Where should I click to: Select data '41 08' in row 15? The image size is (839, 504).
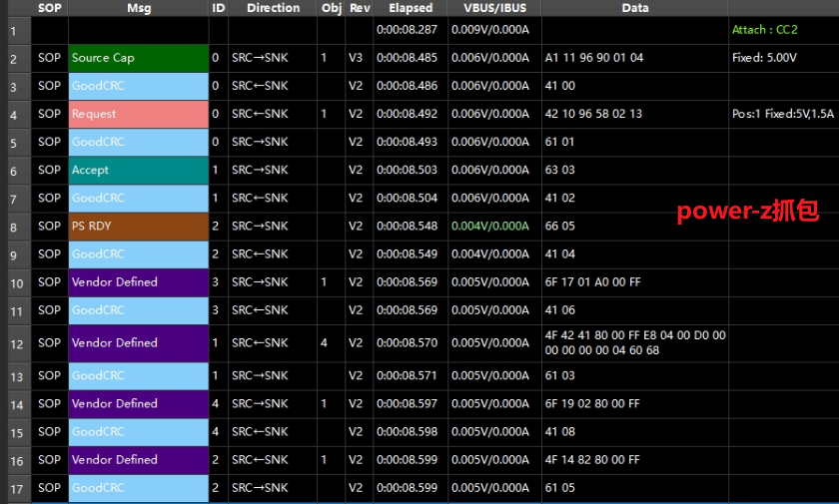pos(559,432)
